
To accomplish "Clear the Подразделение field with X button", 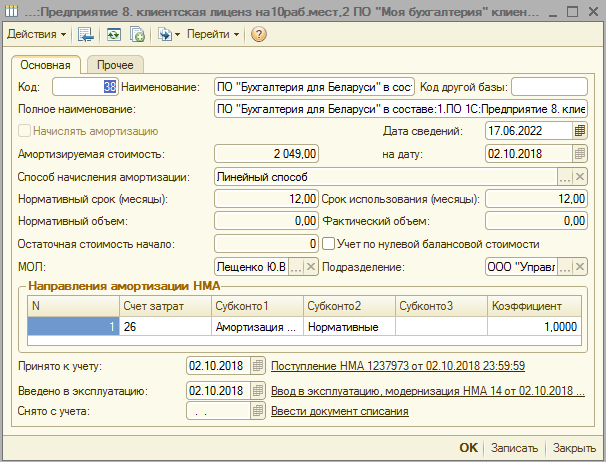I will pos(580,267).
